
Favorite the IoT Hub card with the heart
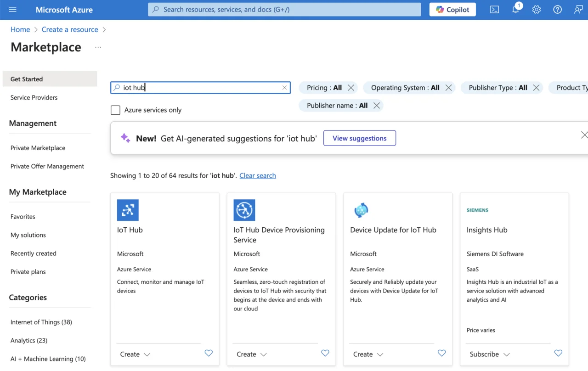tap(209, 353)
